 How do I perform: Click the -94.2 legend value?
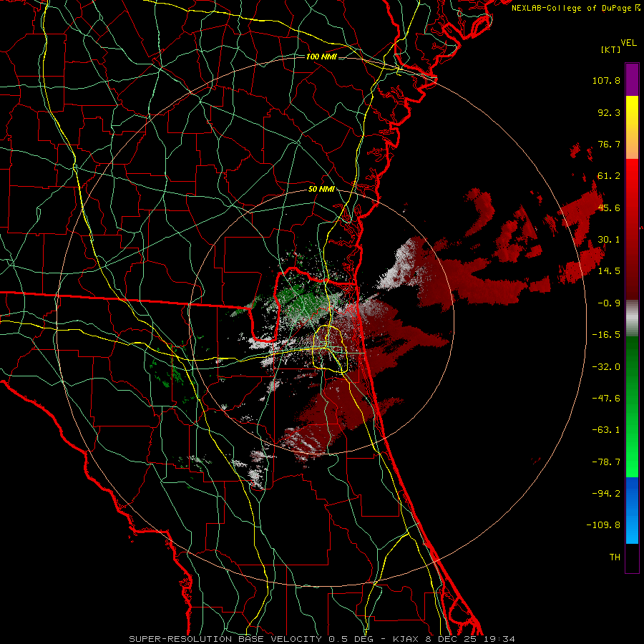(x=606, y=494)
